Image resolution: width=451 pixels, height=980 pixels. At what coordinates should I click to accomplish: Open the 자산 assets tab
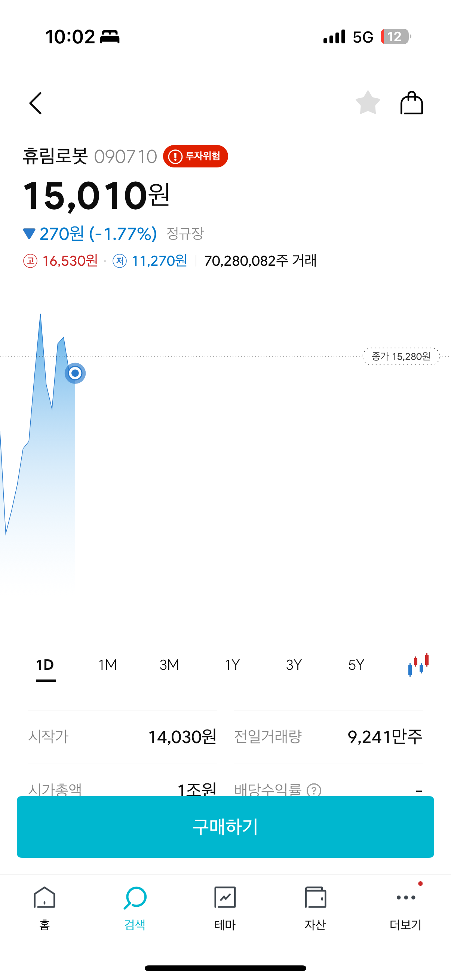[315, 907]
